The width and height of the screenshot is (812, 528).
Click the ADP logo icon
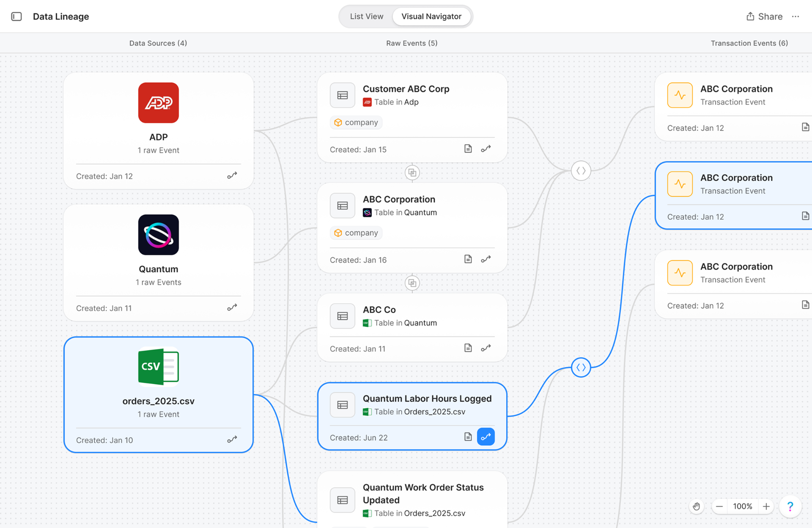point(158,103)
